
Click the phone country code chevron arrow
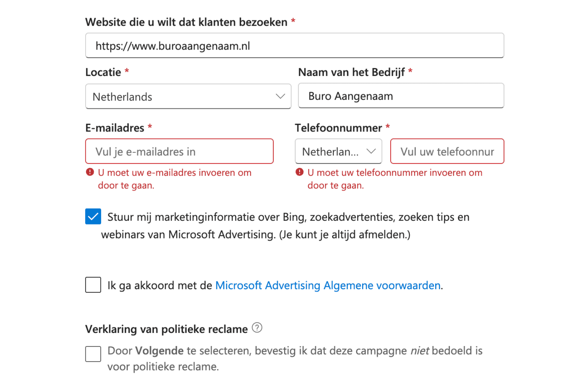click(371, 151)
